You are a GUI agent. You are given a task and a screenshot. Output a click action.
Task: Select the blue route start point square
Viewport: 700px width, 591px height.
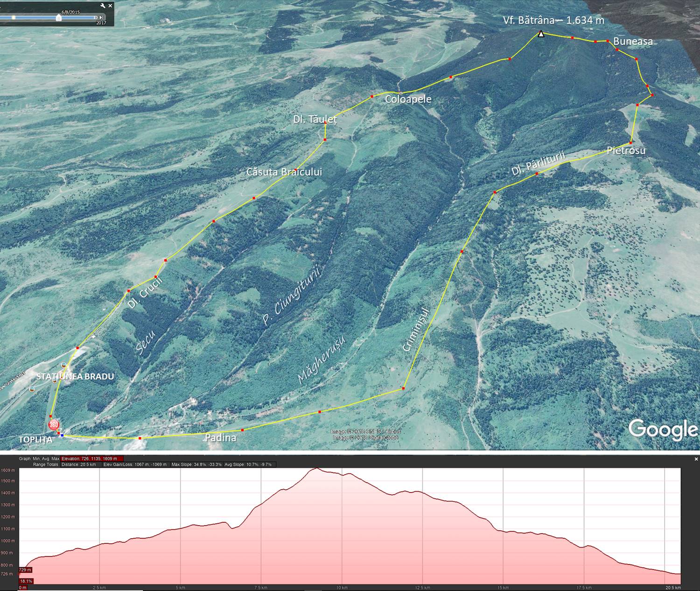(62, 435)
